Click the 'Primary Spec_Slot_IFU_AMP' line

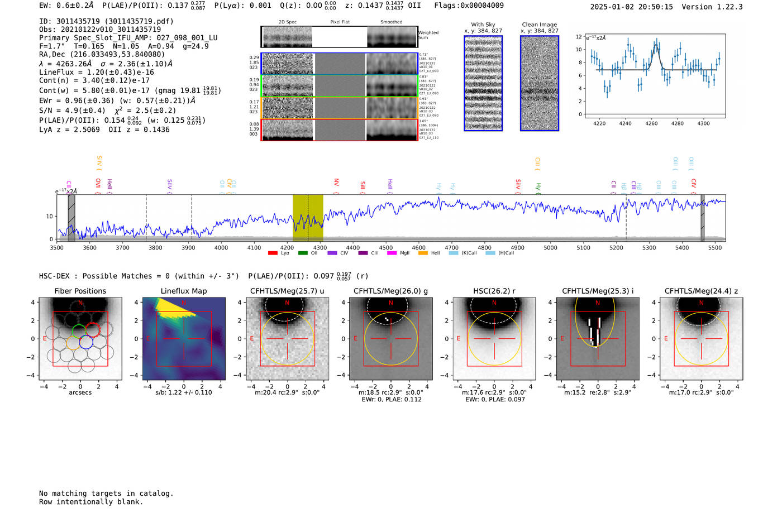coord(128,38)
